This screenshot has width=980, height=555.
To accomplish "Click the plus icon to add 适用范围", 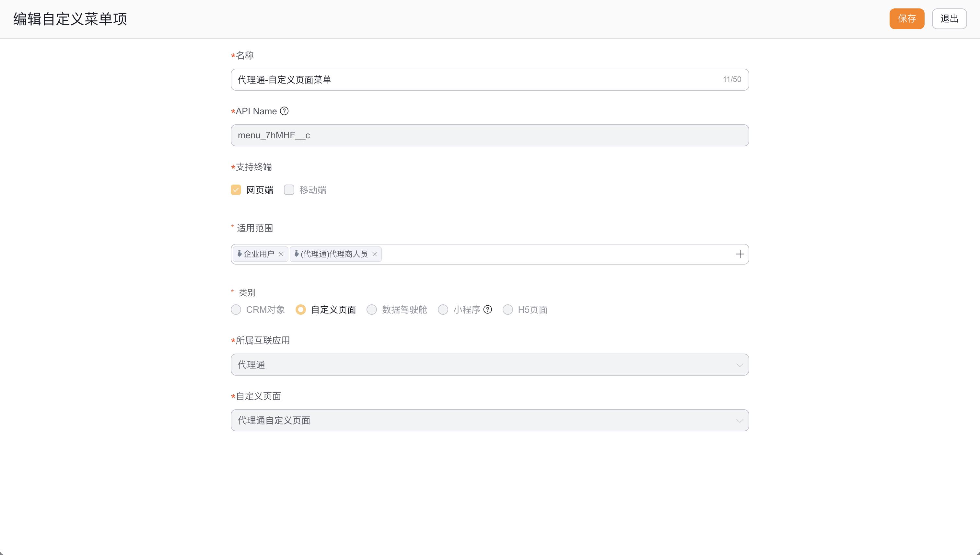I will tap(740, 254).
